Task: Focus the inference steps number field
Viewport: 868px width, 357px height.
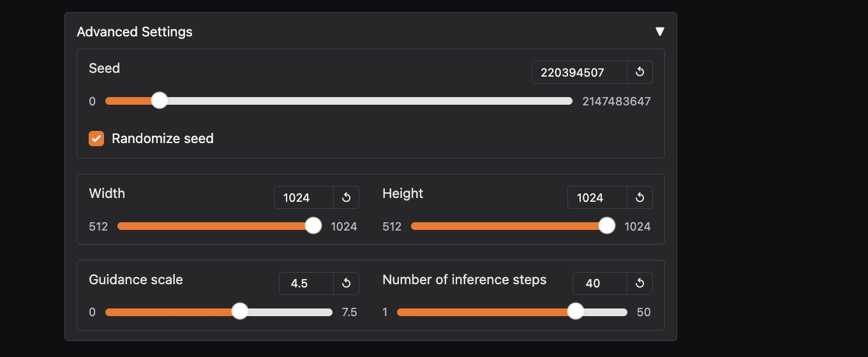Action: (x=600, y=284)
